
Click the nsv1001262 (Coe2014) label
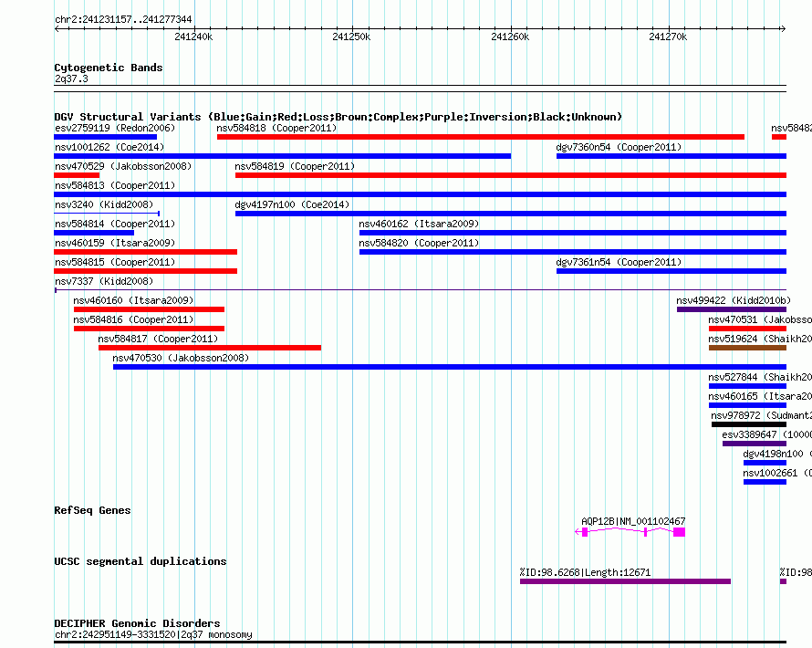click(109, 147)
